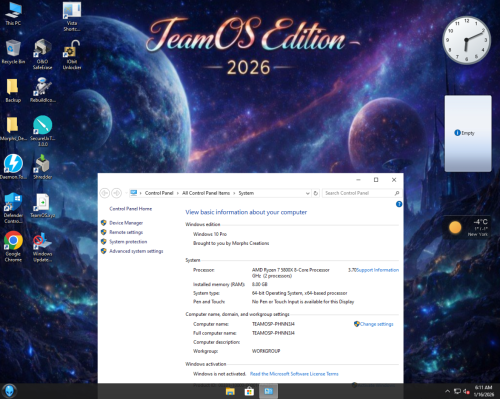Open File Explorer from the taskbar

(230, 391)
